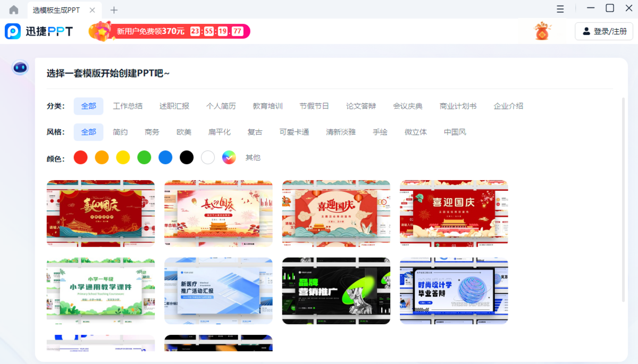Select 全部 in the 分类 row
638x364 pixels.
89,106
